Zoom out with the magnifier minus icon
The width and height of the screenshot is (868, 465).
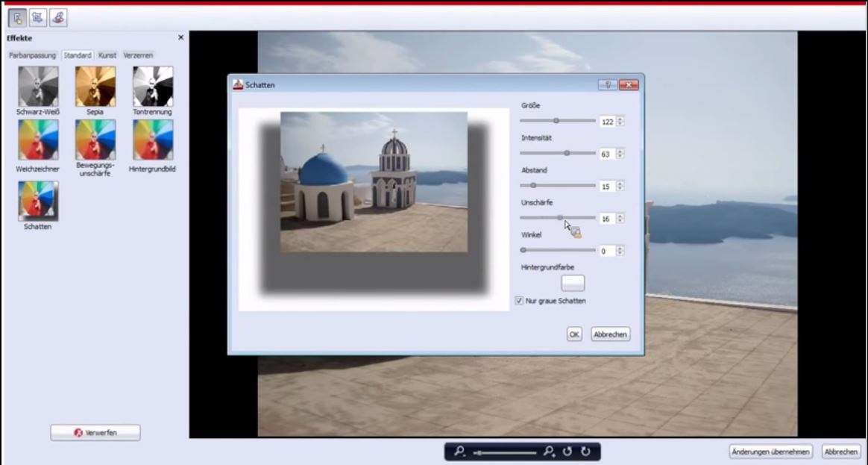pos(460,452)
